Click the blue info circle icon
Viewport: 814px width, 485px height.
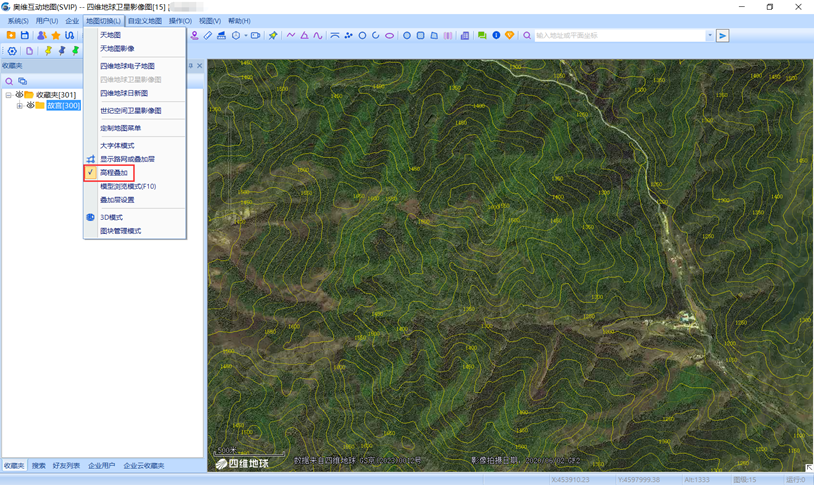[x=496, y=35]
